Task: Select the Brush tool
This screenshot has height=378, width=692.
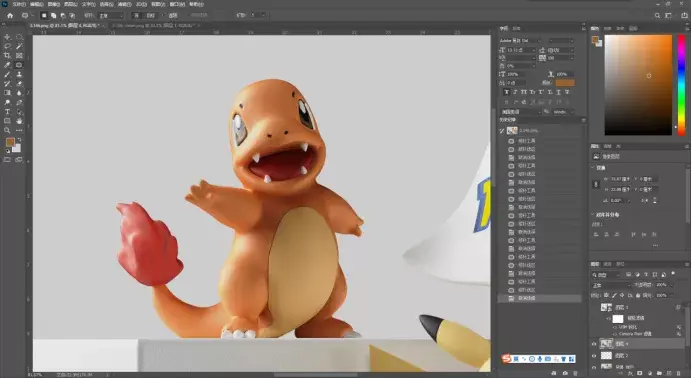Action: point(7,74)
